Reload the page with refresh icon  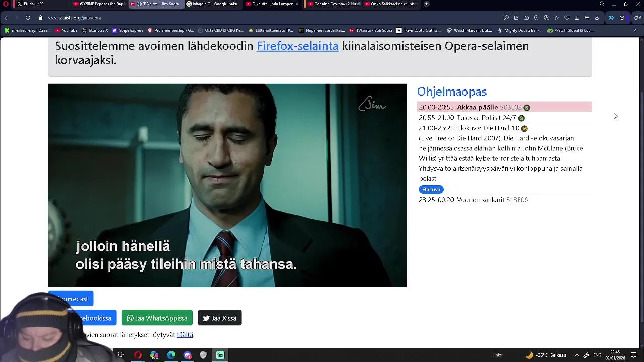pyautogui.click(x=28, y=18)
